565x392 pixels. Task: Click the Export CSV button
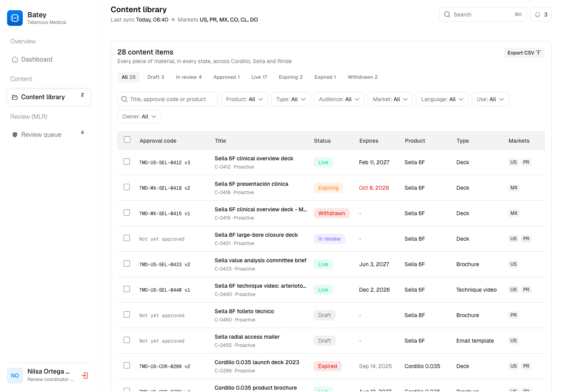524,53
